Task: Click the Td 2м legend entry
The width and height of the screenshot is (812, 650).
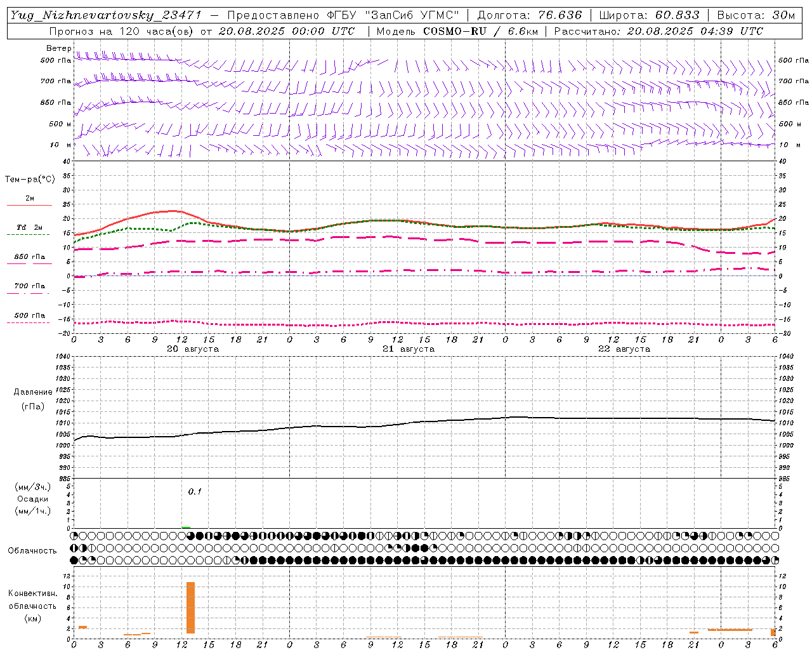Action: pyautogui.click(x=29, y=227)
